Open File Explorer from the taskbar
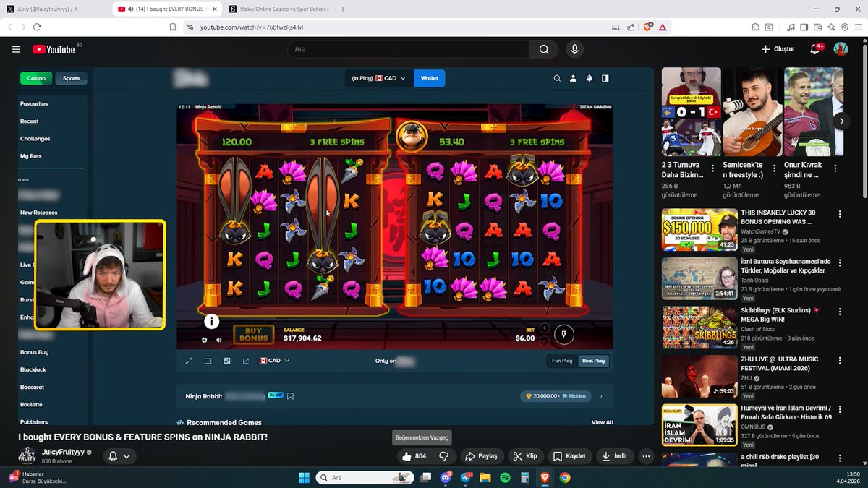Image resolution: width=868 pixels, height=488 pixels. (x=485, y=477)
